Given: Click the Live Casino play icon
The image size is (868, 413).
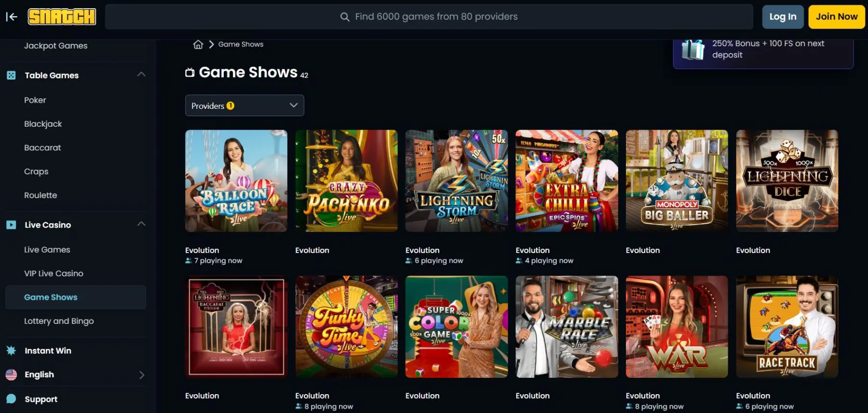Looking at the screenshot, I should 11,225.
